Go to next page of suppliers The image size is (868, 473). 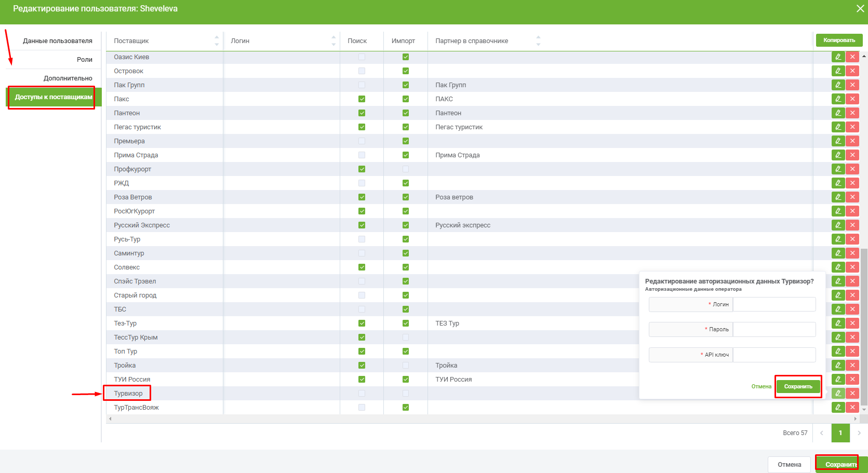(x=859, y=433)
